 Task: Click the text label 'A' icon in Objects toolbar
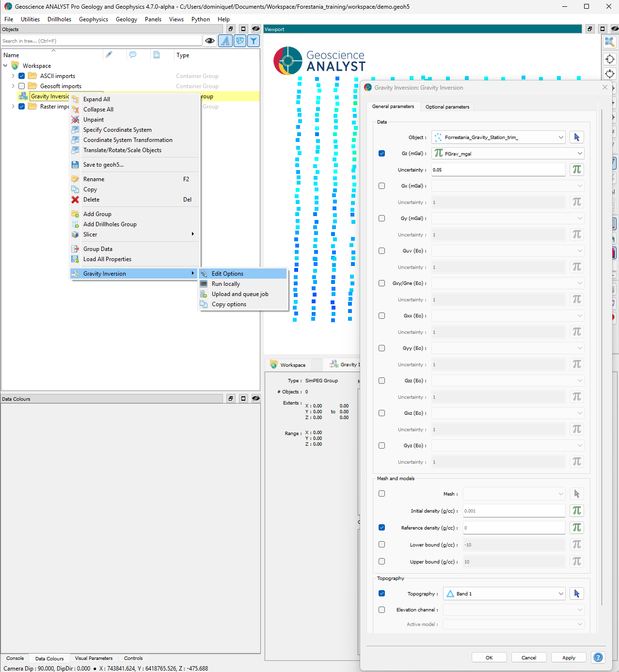click(x=225, y=41)
